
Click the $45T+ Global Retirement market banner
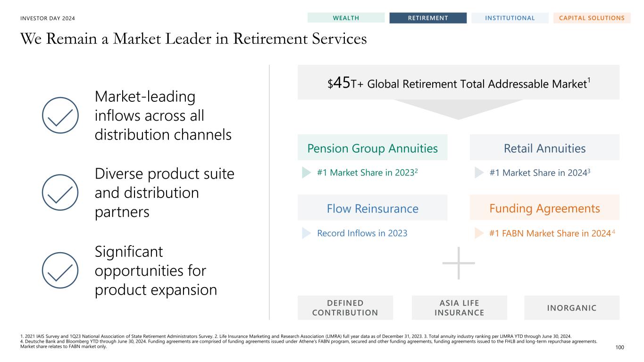[x=459, y=83]
